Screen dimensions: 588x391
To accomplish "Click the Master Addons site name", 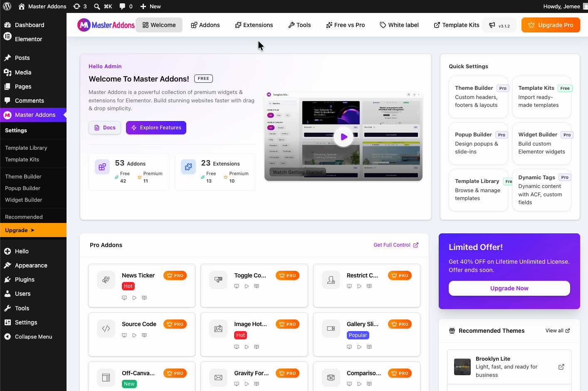I will (42, 6).
